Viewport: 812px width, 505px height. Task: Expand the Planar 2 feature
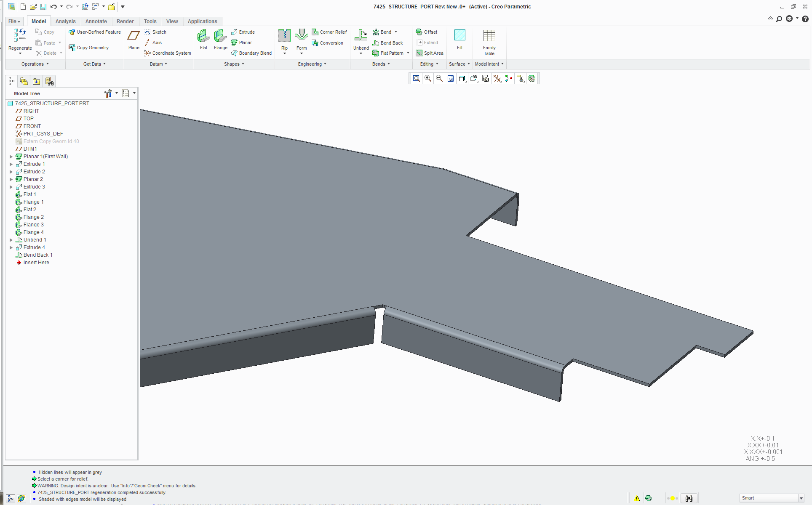[11, 179]
